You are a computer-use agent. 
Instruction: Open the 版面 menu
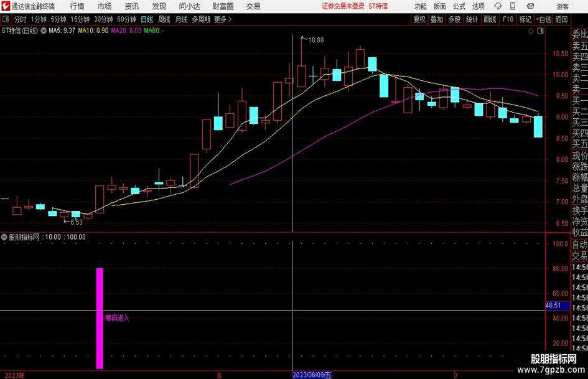pos(440,6)
